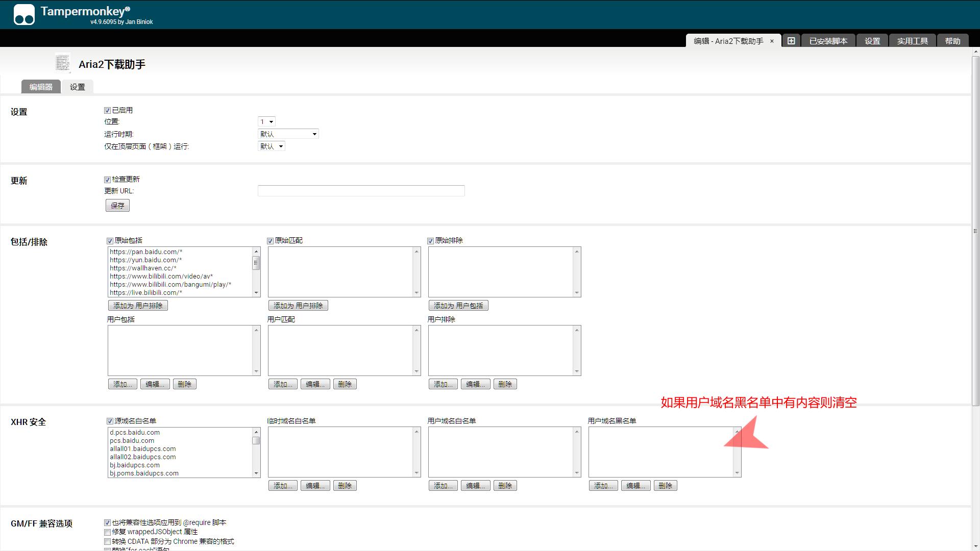Select the 编辑 - Aria2下载助手 tab
The image size is (980, 551).
(x=728, y=41)
